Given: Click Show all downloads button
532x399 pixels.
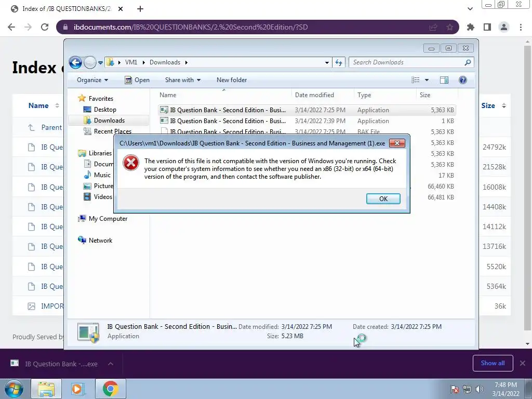Looking at the screenshot, I should point(493,363).
